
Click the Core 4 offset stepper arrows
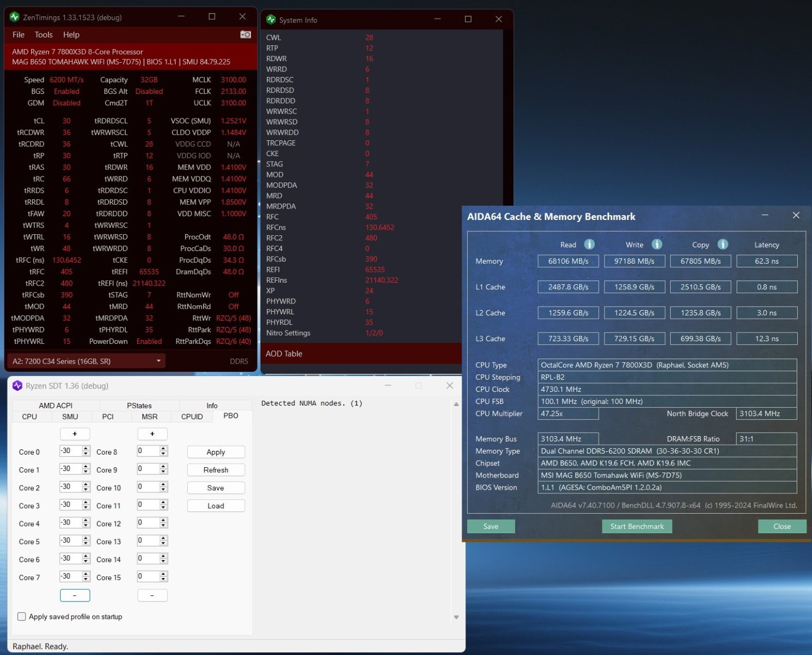point(86,523)
